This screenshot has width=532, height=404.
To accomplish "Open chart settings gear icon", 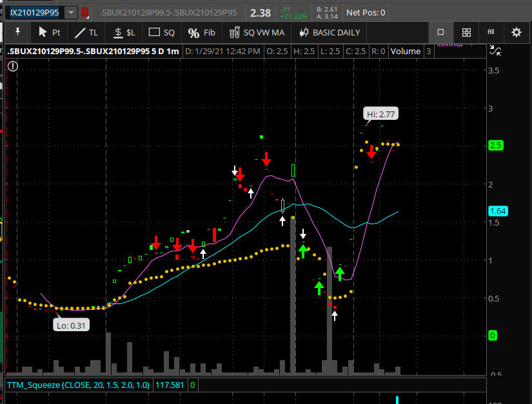I will click(516, 32).
